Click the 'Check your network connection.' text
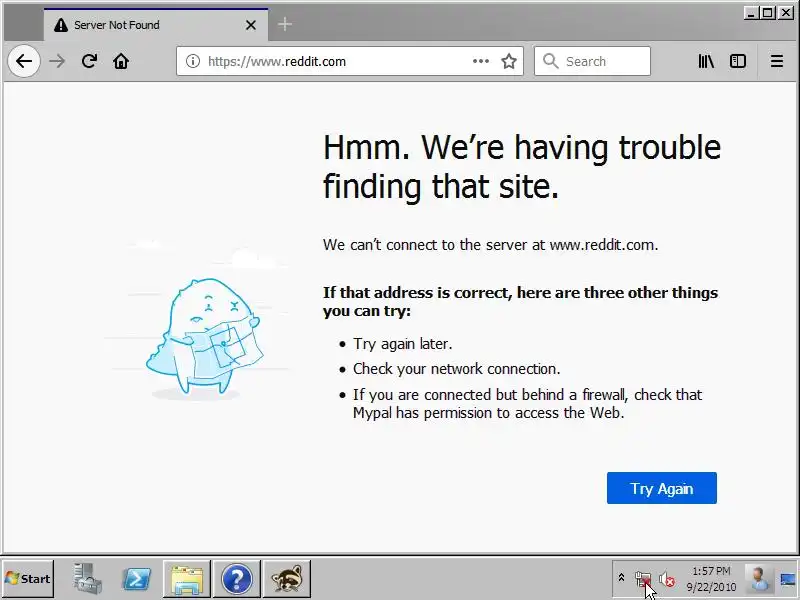This screenshot has width=800, height=600. (x=457, y=369)
